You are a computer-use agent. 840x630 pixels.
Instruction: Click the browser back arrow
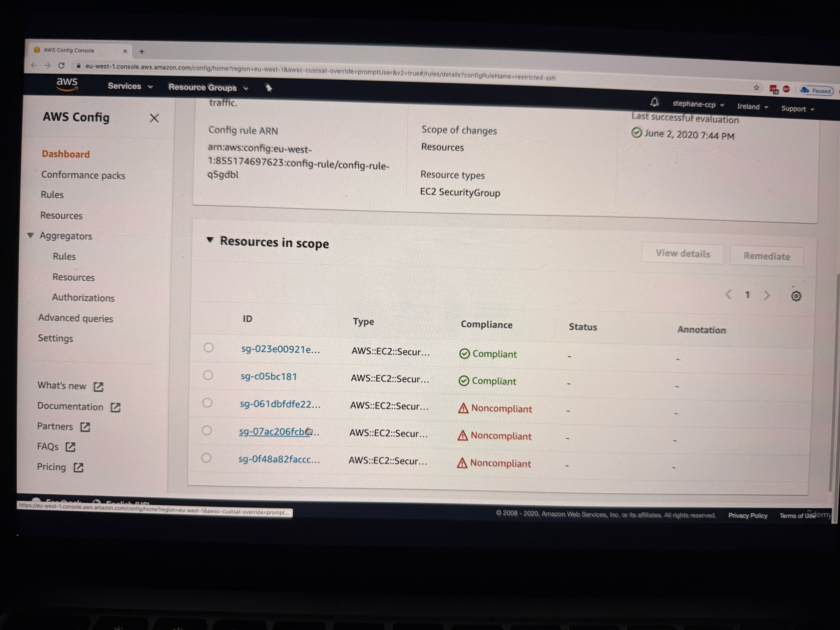[x=34, y=65]
